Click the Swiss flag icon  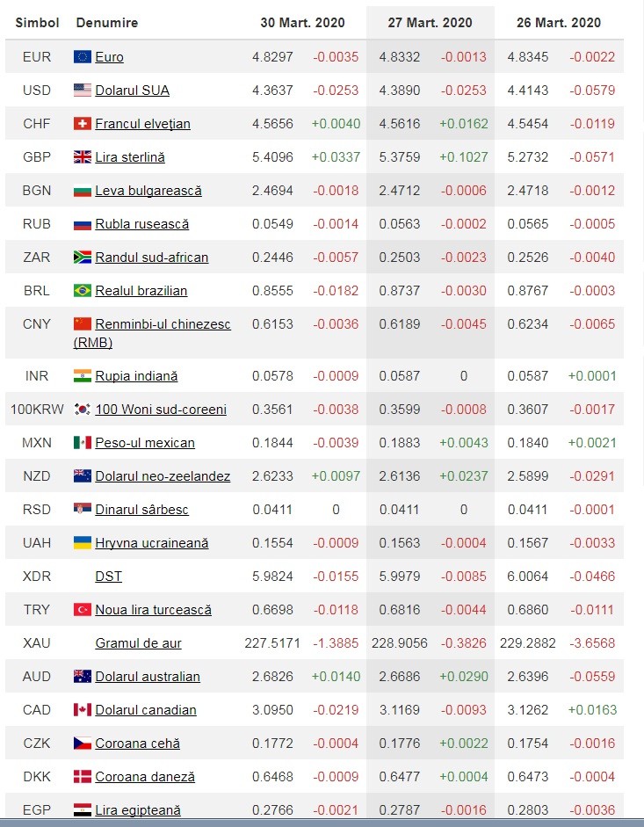pos(83,123)
